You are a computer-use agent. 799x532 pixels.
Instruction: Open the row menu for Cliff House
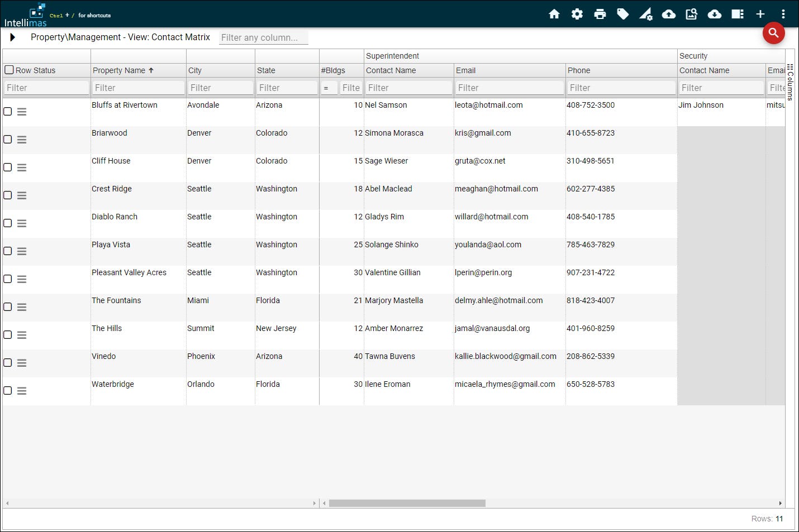pyautogui.click(x=22, y=167)
